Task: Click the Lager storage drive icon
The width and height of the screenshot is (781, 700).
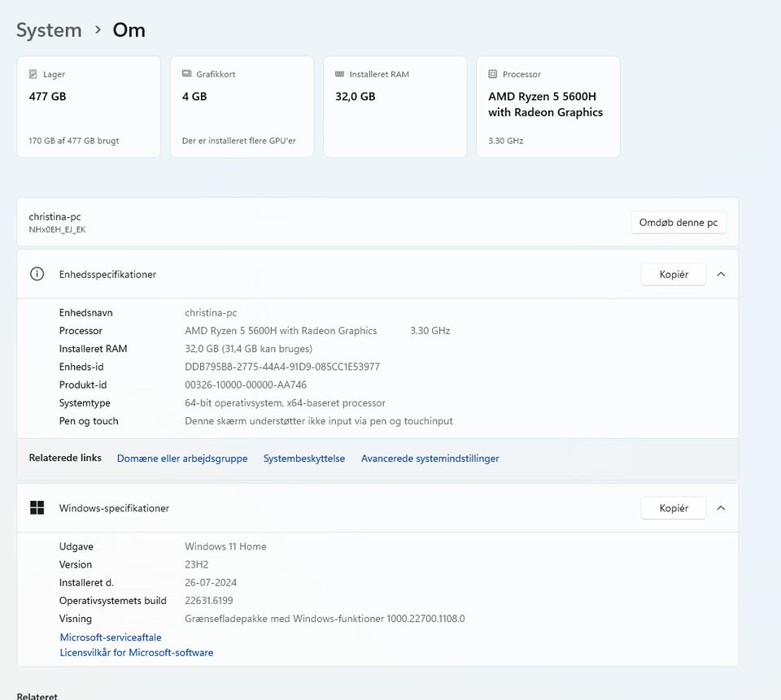Action: point(33,74)
